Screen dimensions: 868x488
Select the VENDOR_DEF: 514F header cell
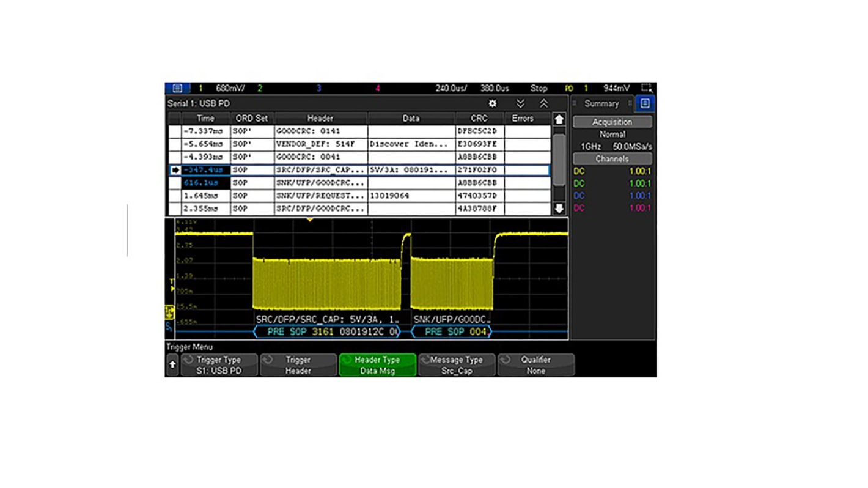click(320, 144)
